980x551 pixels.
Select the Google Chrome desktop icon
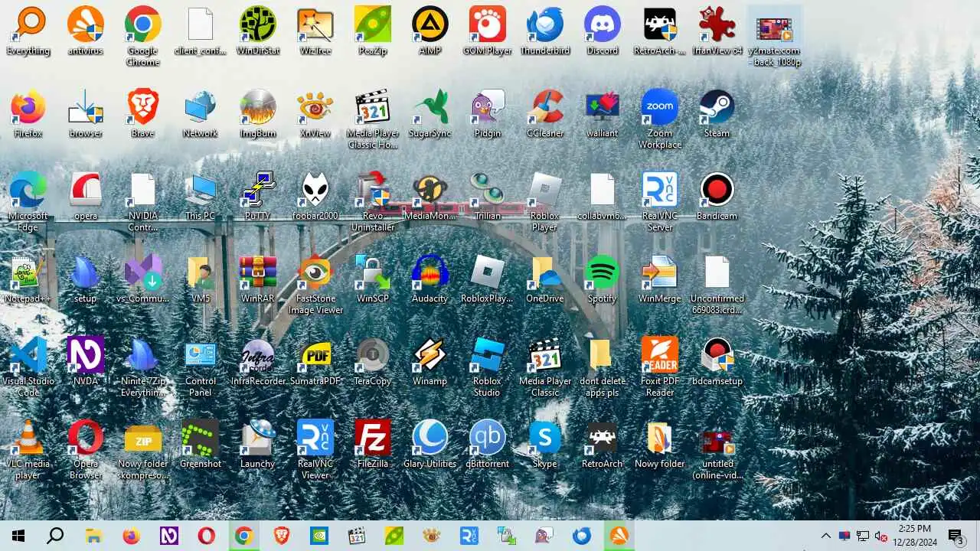tap(143, 36)
